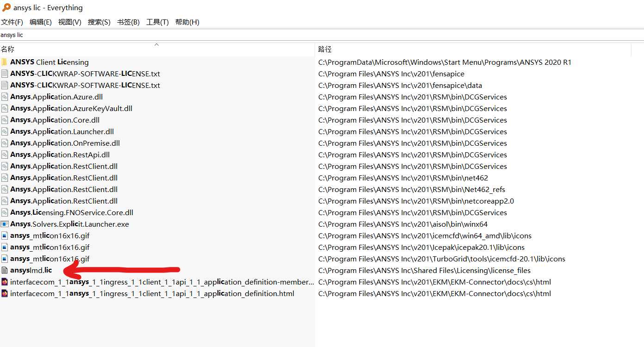Viewport: 644px width, 347px height.
Task: Select ansys_mtlicon16x16.gif in icemcfd\win64_amd row
Action: pos(50,235)
